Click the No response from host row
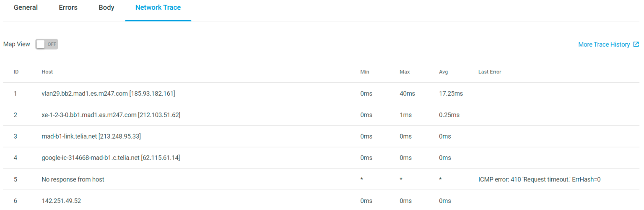Screen dimensions: 644x210 pos(73,179)
